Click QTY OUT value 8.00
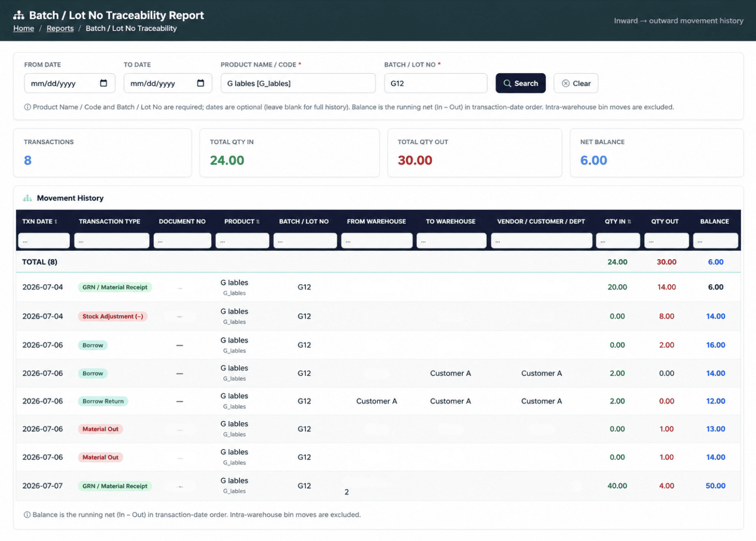Screen dimensions: 756x541 coord(666,316)
